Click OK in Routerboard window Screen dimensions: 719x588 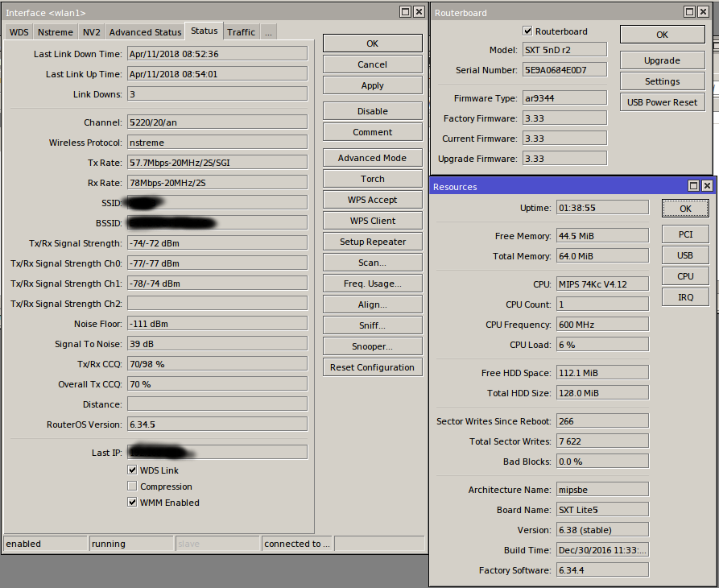click(662, 35)
